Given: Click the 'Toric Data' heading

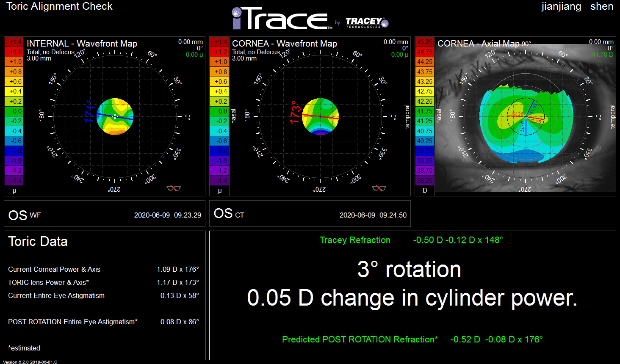Looking at the screenshot, I should [38, 242].
